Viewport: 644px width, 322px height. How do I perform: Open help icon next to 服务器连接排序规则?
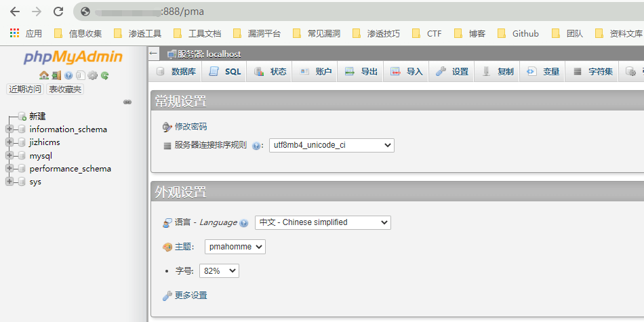point(256,146)
